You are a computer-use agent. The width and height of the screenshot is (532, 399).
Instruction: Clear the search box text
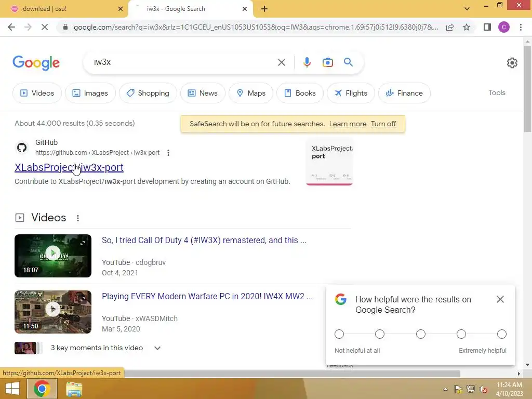pos(281,62)
